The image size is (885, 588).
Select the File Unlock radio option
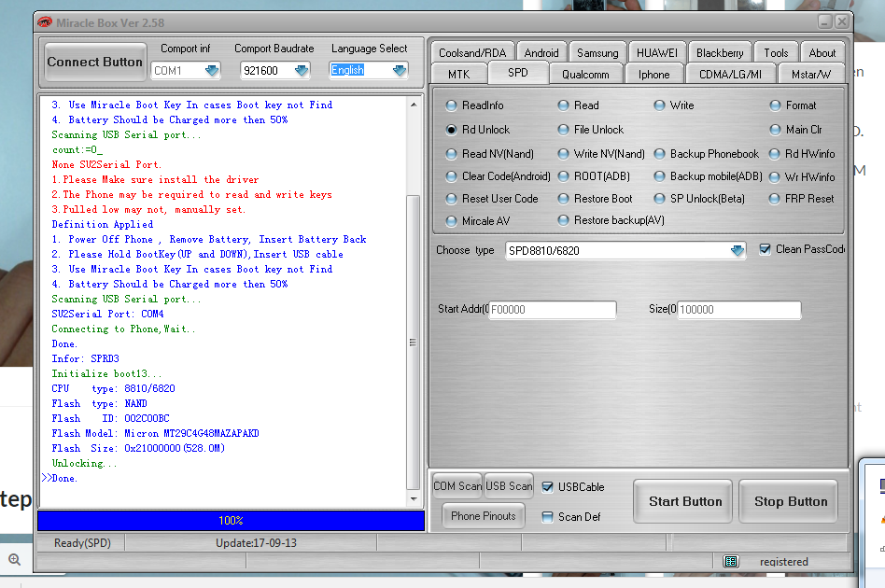(590, 130)
